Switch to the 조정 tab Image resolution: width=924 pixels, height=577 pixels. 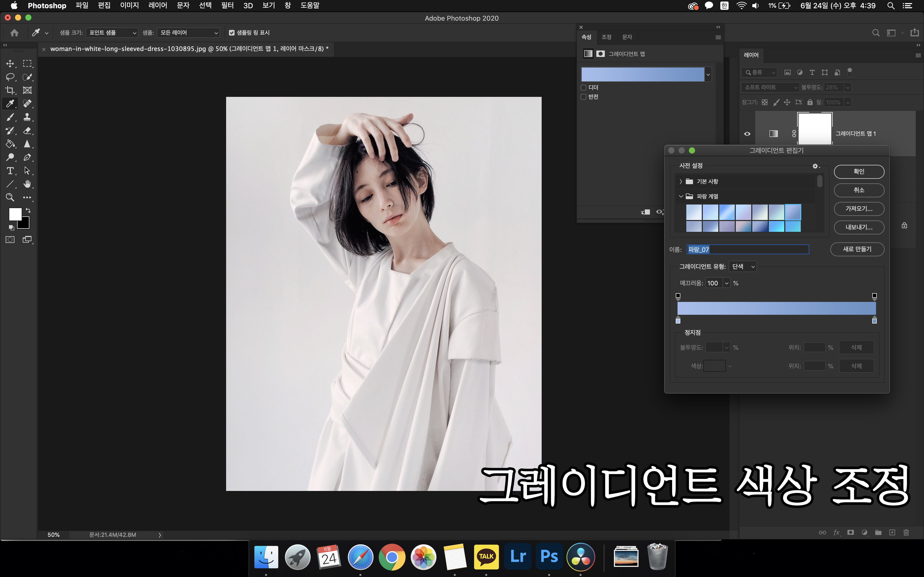tap(606, 37)
